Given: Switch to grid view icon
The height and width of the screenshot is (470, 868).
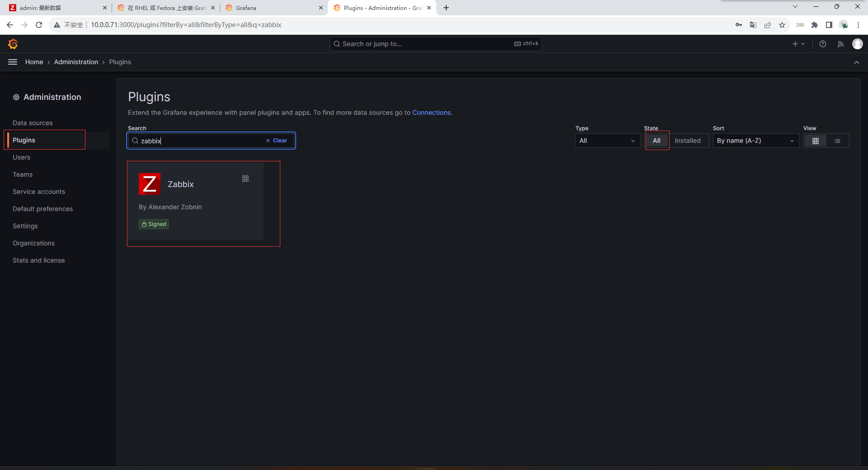Looking at the screenshot, I should point(816,141).
